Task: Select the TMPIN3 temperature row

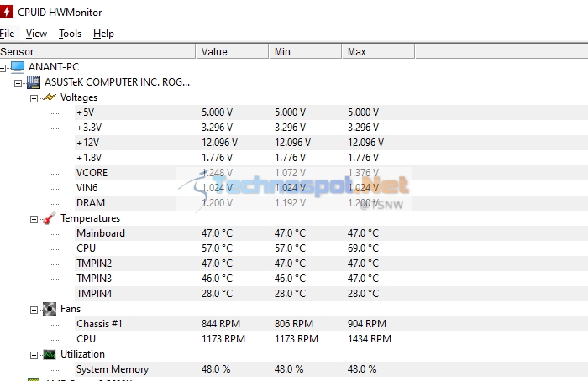Action: [331, 279]
